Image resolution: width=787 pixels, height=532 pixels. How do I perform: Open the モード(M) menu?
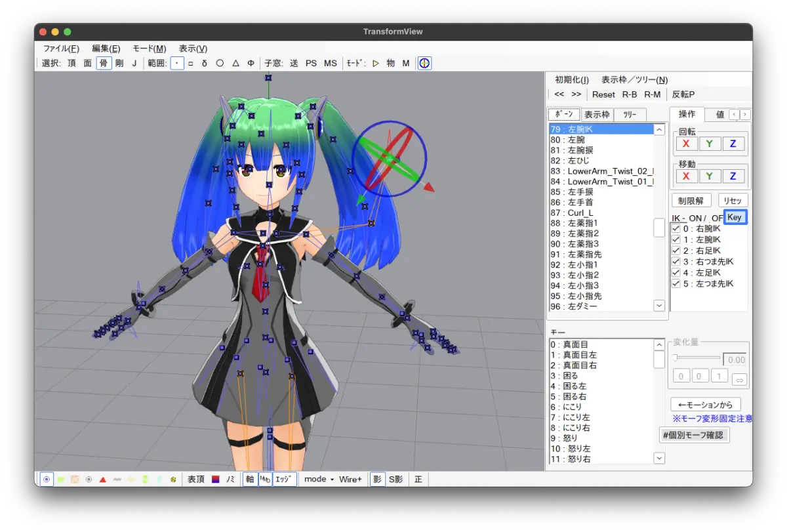pos(150,49)
